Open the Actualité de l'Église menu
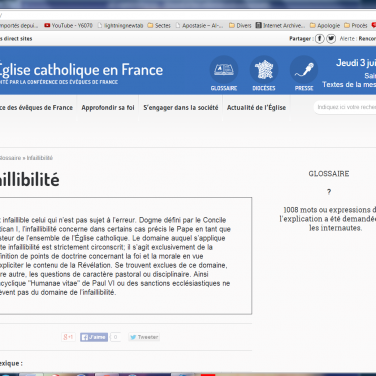Viewport: 376px width, 376px height. (256, 108)
